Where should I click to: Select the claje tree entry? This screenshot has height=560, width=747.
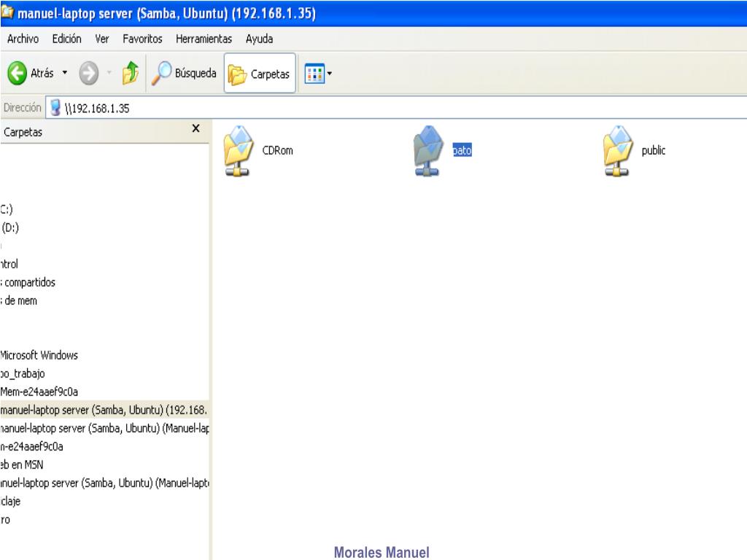10,501
